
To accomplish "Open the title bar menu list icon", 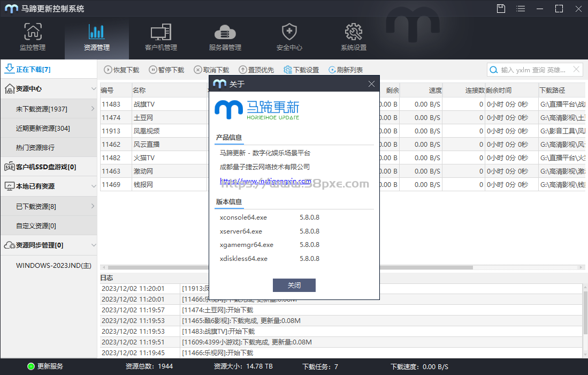I will [x=521, y=8].
